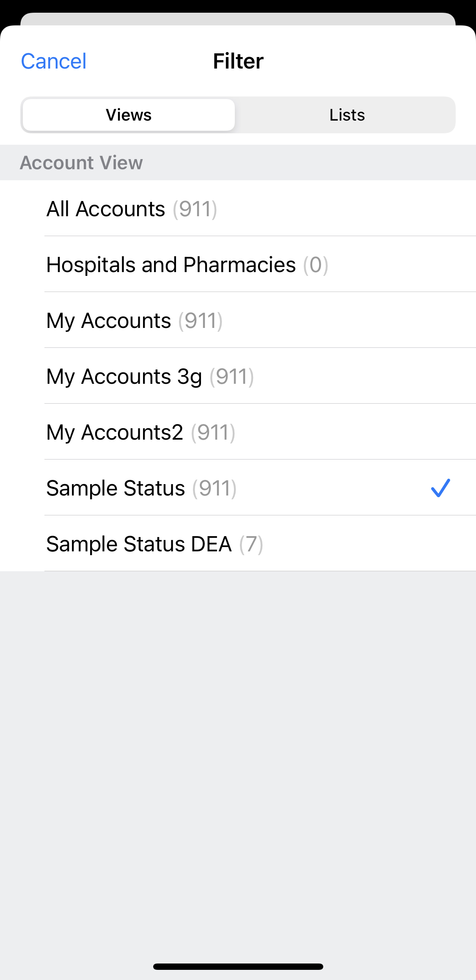
Task: Choose the My Accounts2 view
Action: (115, 432)
